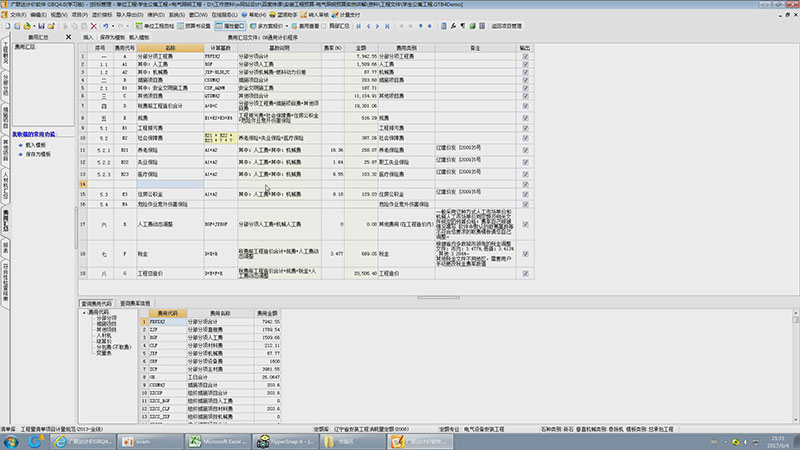Screen dimensions: 800x450
Task: Switch to the 查询费率信息 tab
Action: point(137,301)
